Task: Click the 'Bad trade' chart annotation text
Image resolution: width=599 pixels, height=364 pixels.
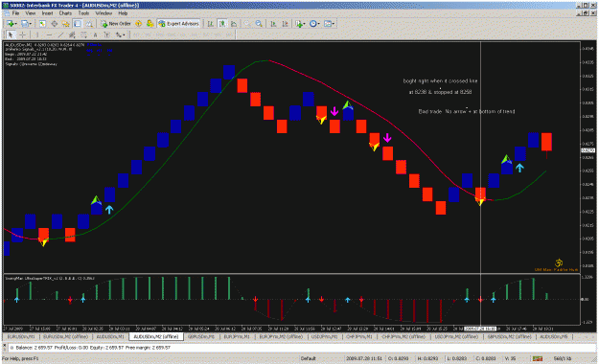Action: pyautogui.click(x=467, y=111)
